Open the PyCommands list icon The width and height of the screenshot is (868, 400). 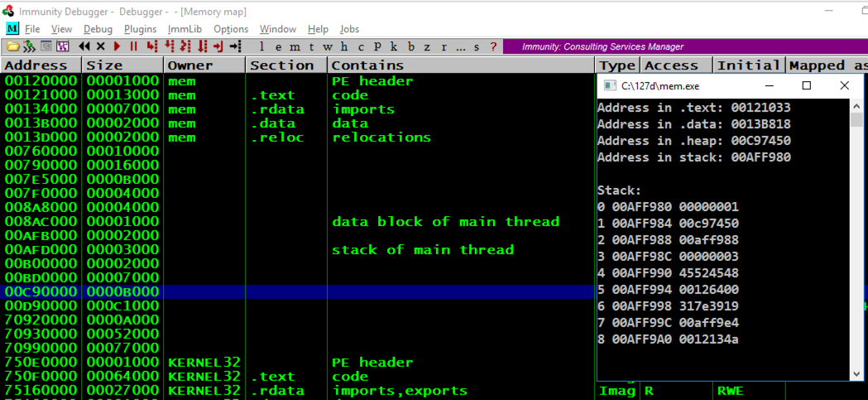(46, 46)
